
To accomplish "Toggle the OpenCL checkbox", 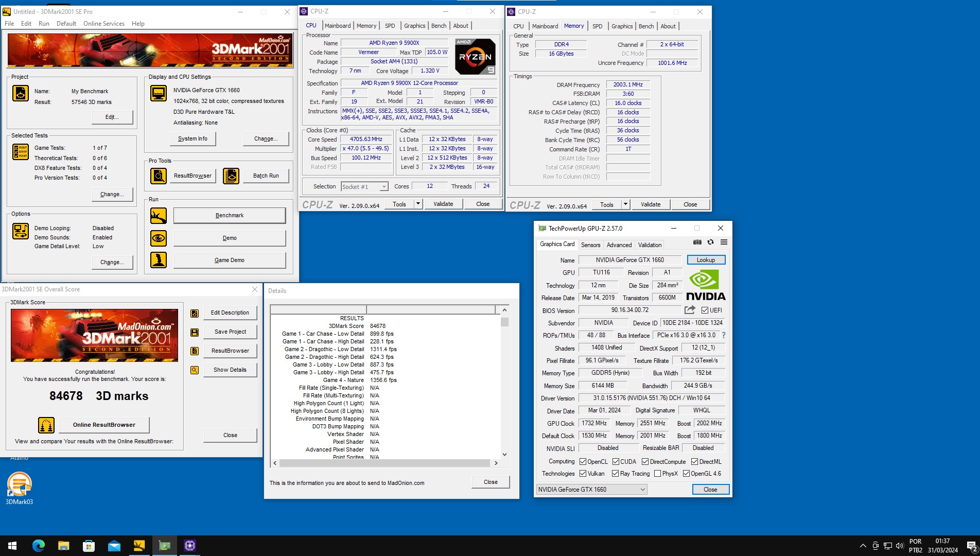I will pos(583,462).
